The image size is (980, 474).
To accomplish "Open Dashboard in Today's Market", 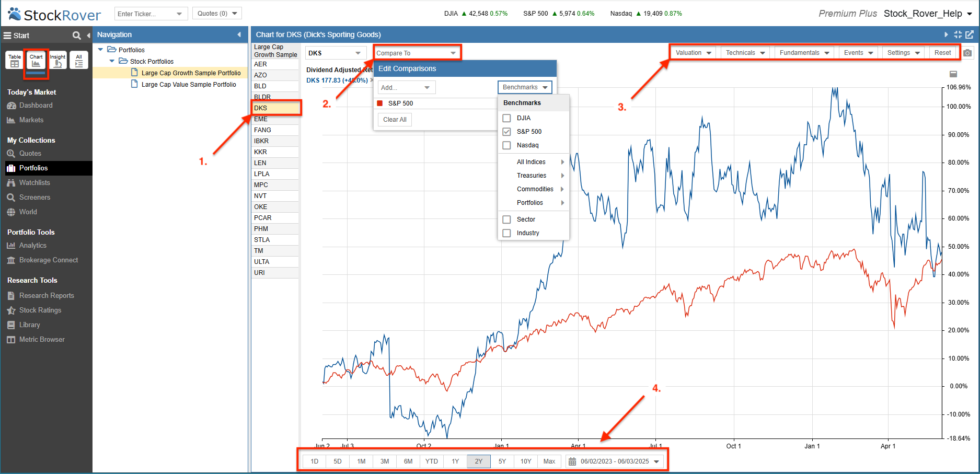I will click(30, 106).
